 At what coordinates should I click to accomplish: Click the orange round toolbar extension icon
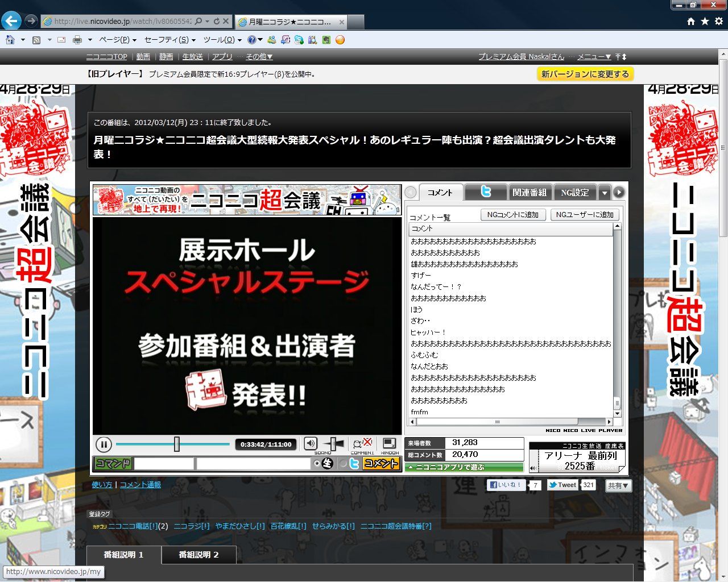tap(340, 40)
